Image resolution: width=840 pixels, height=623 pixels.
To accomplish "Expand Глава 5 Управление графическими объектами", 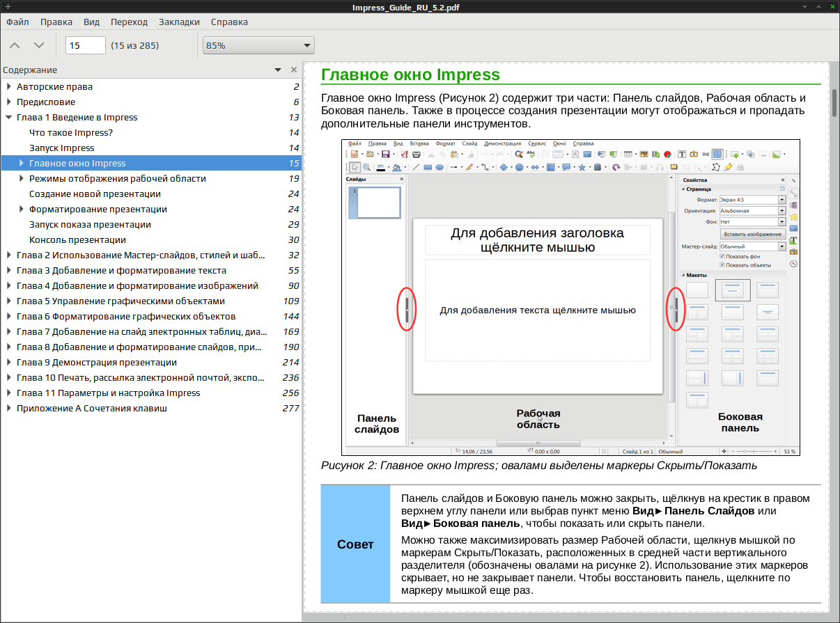I will tap(8, 301).
